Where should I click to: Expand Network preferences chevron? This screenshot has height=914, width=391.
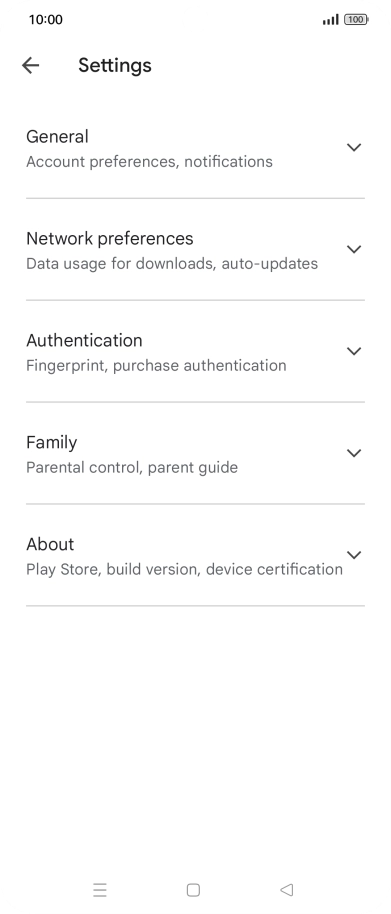tap(354, 249)
